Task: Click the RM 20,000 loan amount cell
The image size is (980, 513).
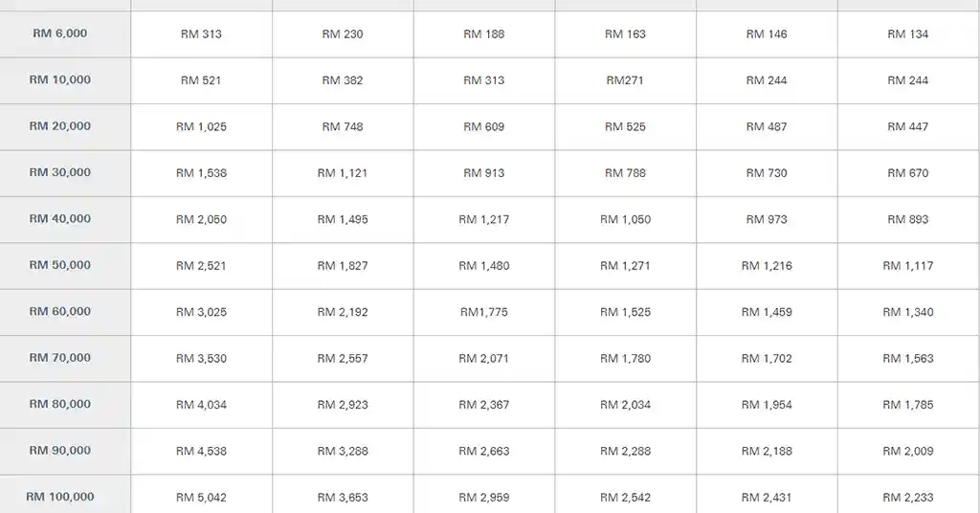Action: [65, 127]
